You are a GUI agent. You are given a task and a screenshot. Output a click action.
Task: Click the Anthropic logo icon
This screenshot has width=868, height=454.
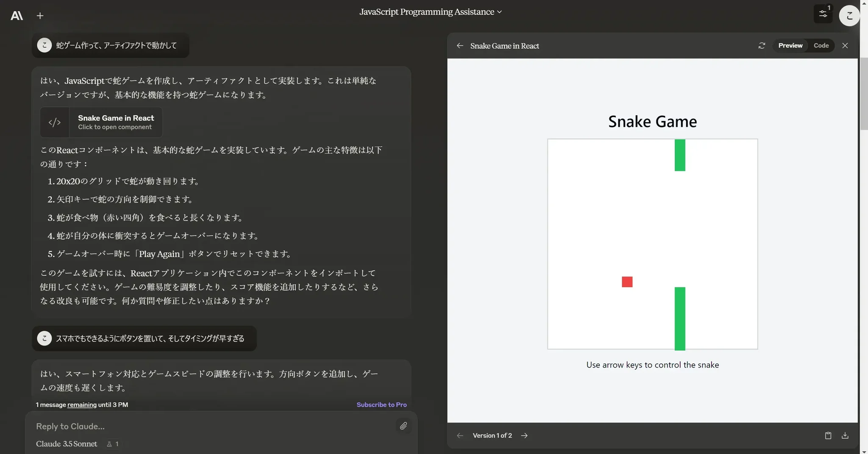pos(17,16)
